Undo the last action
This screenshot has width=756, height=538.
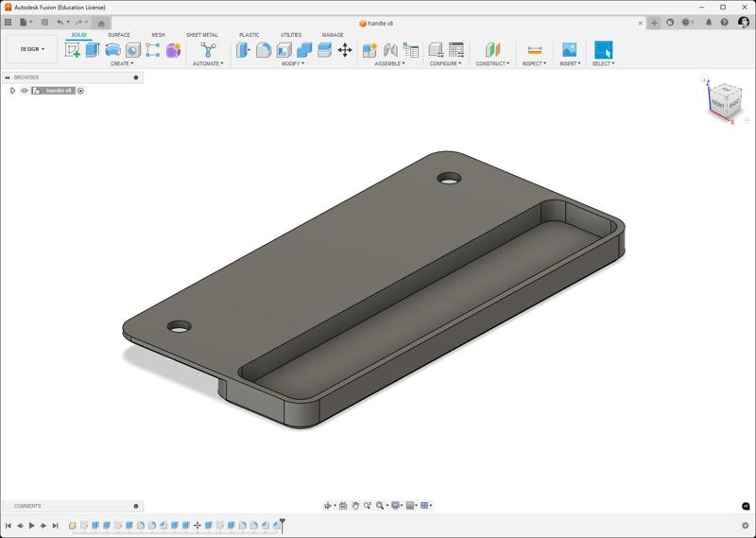click(60, 22)
